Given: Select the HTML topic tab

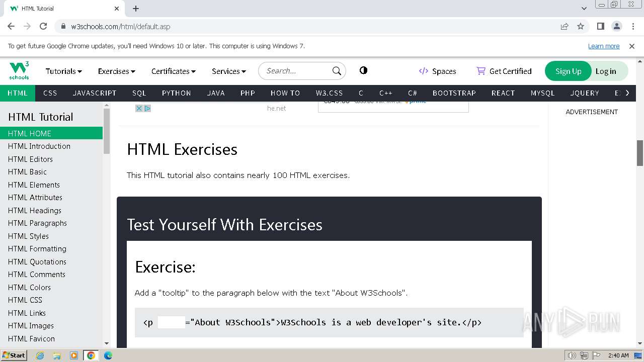Looking at the screenshot, I should 18,93.
